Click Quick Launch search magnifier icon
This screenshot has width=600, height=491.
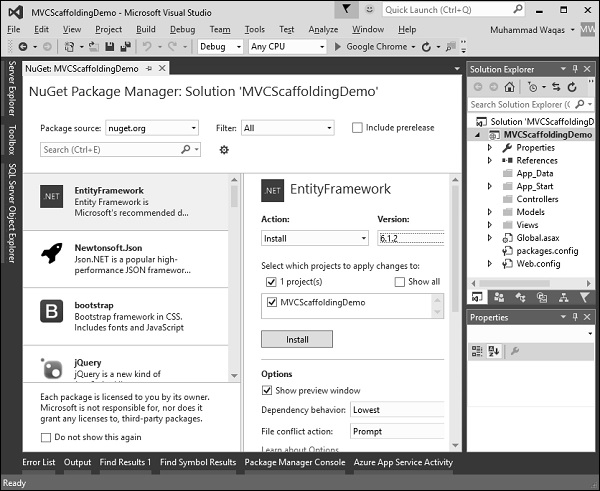click(x=518, y=9)
